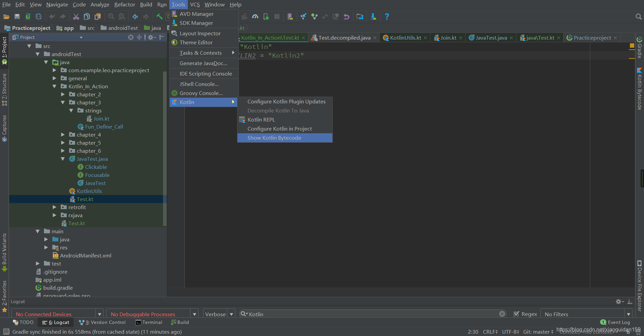Click the SDK Manager download toolbar icon
The image size is (644, 336).
point(373,16)
